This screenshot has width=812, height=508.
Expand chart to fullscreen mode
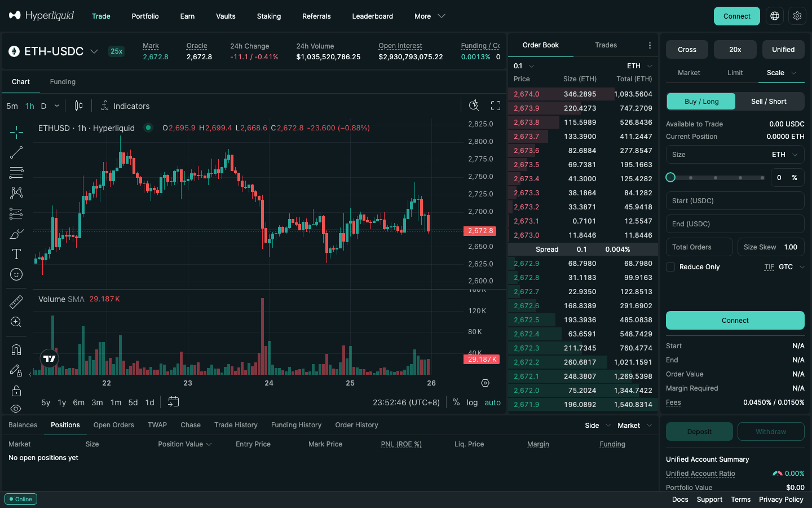point(496,106)
